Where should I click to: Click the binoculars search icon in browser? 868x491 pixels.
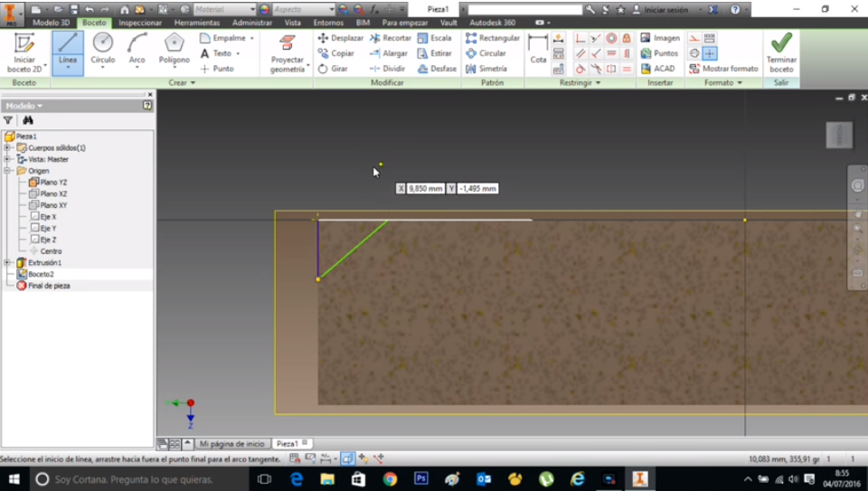coord(27,120)
